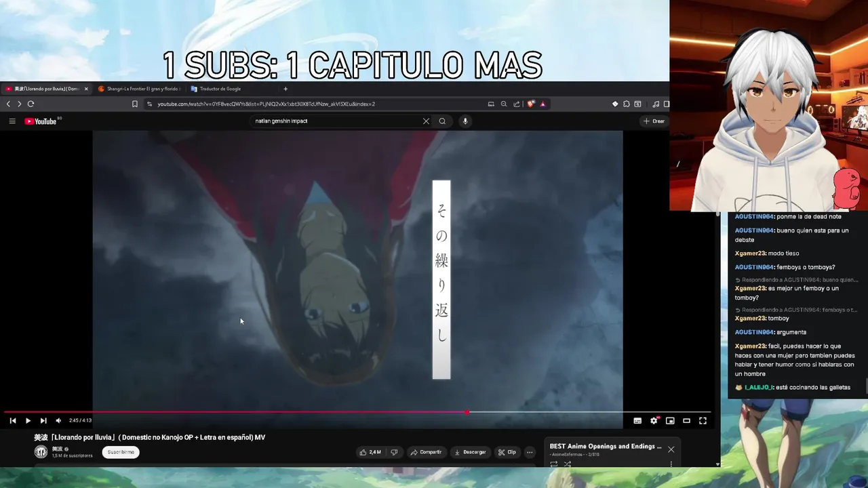The height and width of the screenshot is (488, 868).
Task: Select the youtube.com URL address bar
Action: pyautogui.click(x=266, y=104)
